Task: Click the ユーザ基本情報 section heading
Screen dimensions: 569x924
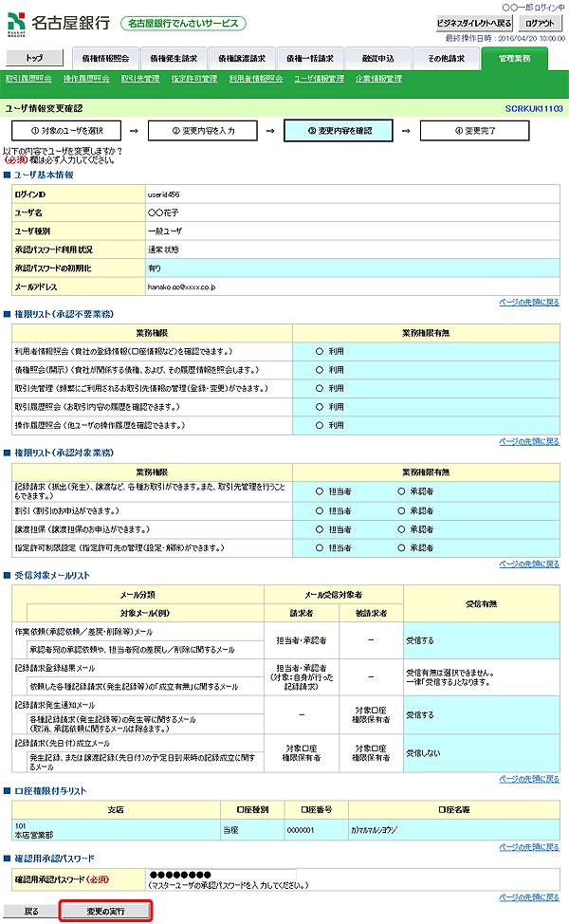Action: (x=44, y=175)
